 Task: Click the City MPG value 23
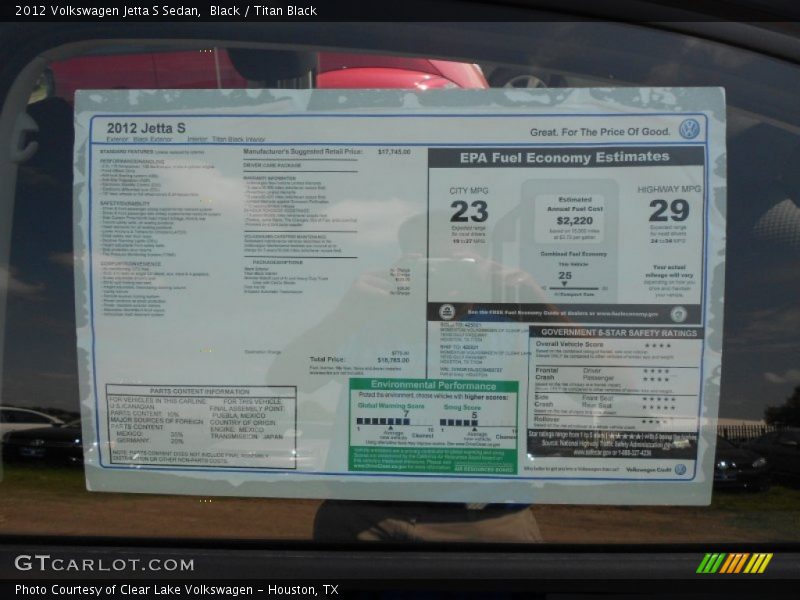pos(469,211)
